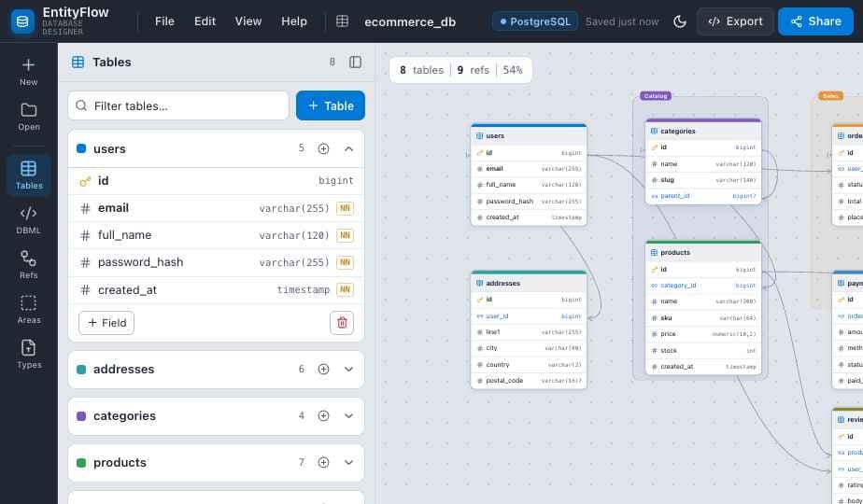Click user_id field in addresses card
Viewport: 863px width, 504px height.
pyautogui.click(x=529, y=315)
